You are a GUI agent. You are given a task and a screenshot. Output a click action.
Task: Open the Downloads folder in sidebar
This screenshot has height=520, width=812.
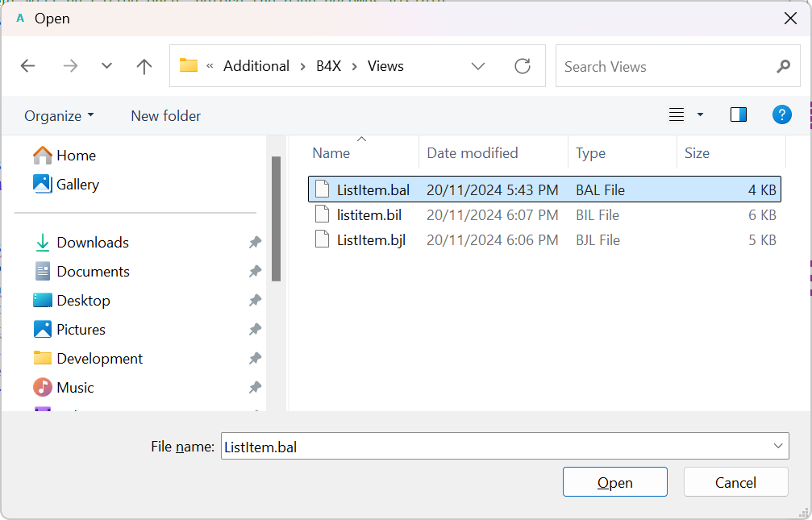click(92, 243)
